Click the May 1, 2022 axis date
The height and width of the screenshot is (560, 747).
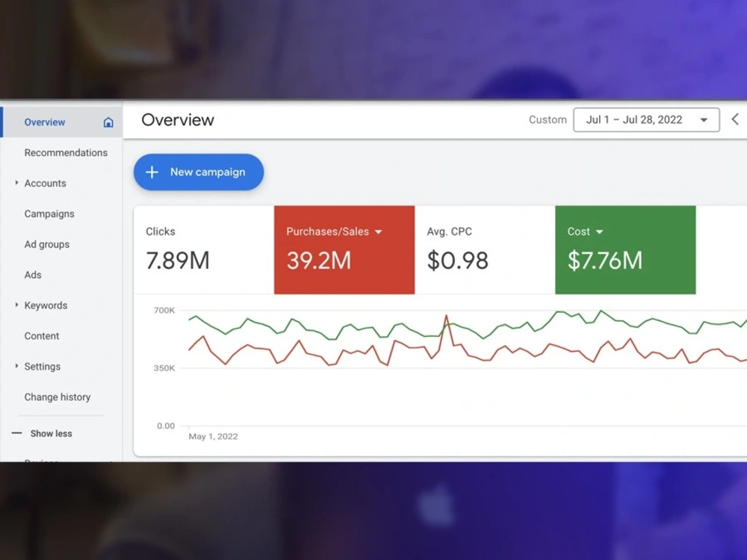tap(213, 436)
